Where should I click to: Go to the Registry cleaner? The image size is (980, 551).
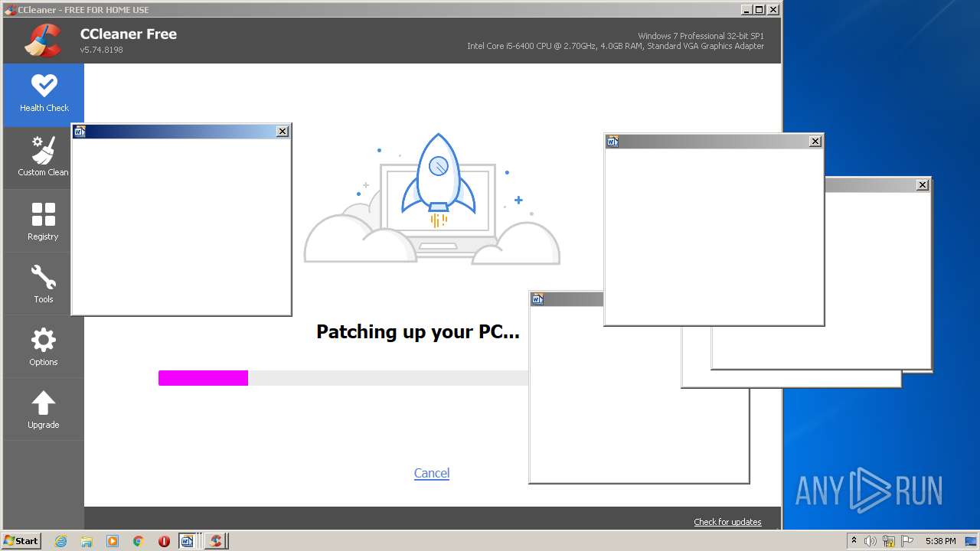(x=44, y=222)
